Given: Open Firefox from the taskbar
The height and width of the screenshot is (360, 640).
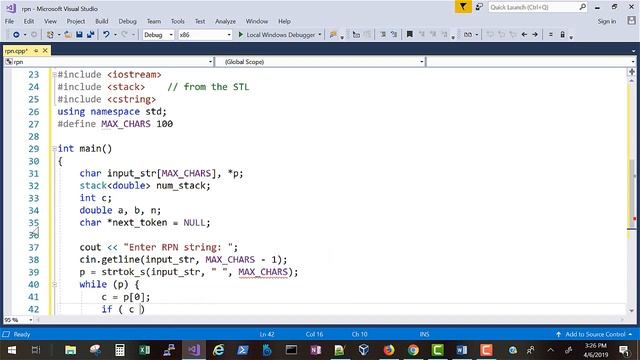Looking at the screenshot, I should (x=389, y=350).
